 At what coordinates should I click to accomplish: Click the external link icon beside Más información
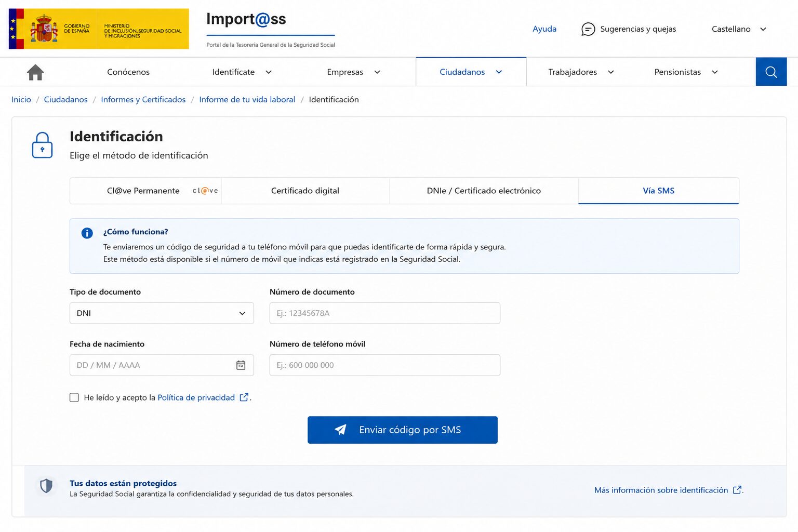pyautogui.click(x=737, y=490)
